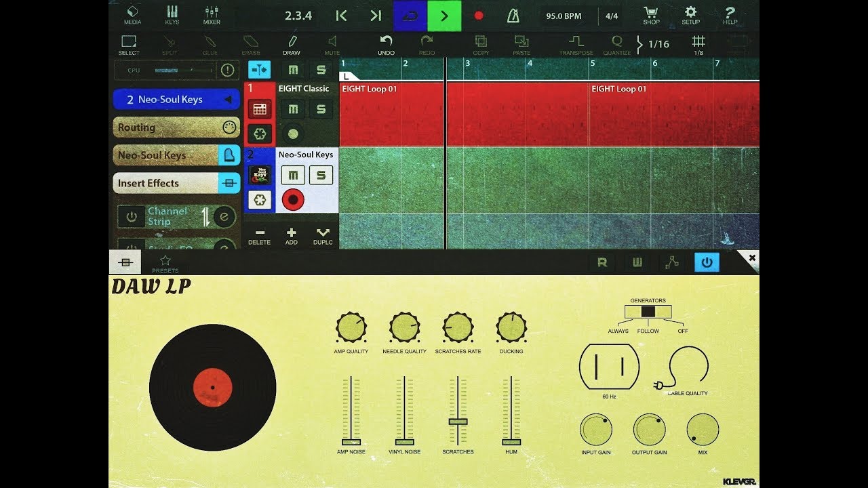The height and width of the screenshot is (488, 868).
Task: Choose the Mute tool
Action: pyautogui.click(x=332, y=45)
